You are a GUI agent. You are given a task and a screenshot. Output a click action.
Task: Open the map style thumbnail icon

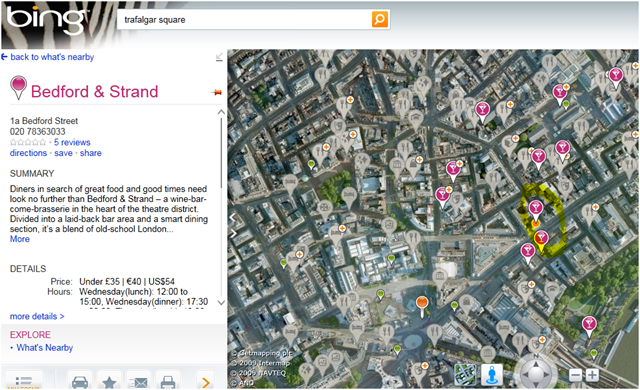[465, 374]
